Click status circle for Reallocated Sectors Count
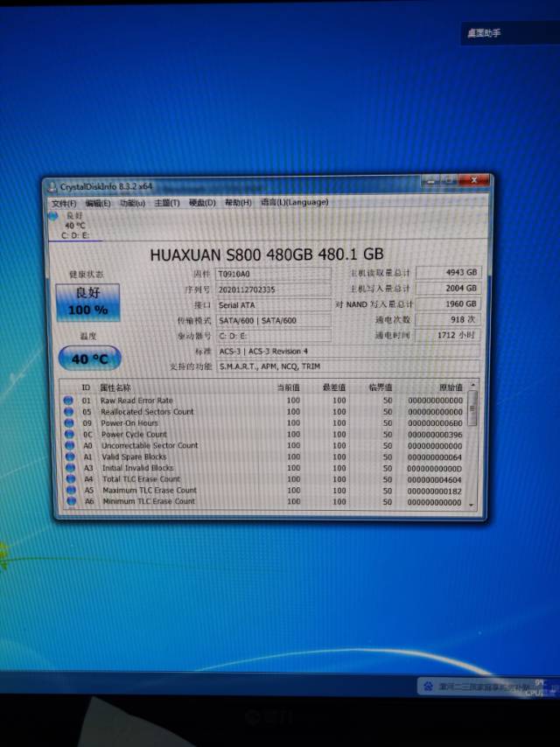The width and height of the screenshot is (560, 747). 68,412
